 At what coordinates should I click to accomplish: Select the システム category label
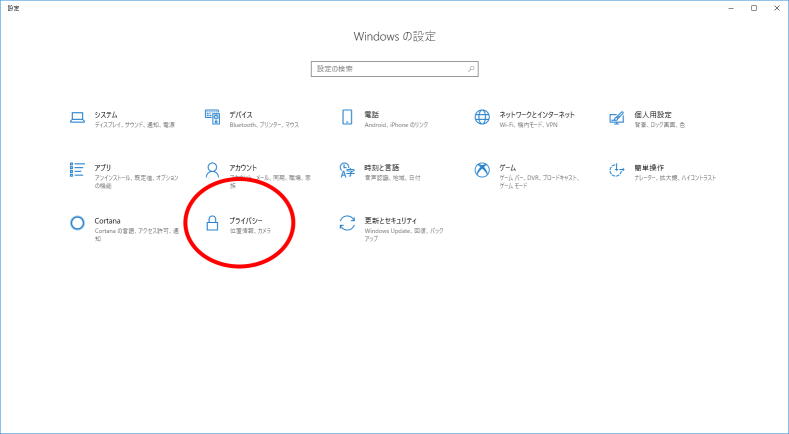(106, 115)
